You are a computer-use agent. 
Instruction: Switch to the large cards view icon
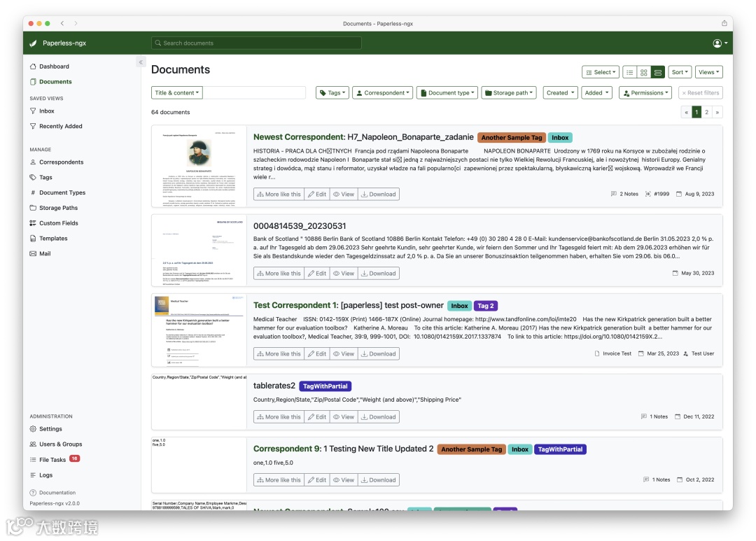pyautogui.click(x=657, y=72)
